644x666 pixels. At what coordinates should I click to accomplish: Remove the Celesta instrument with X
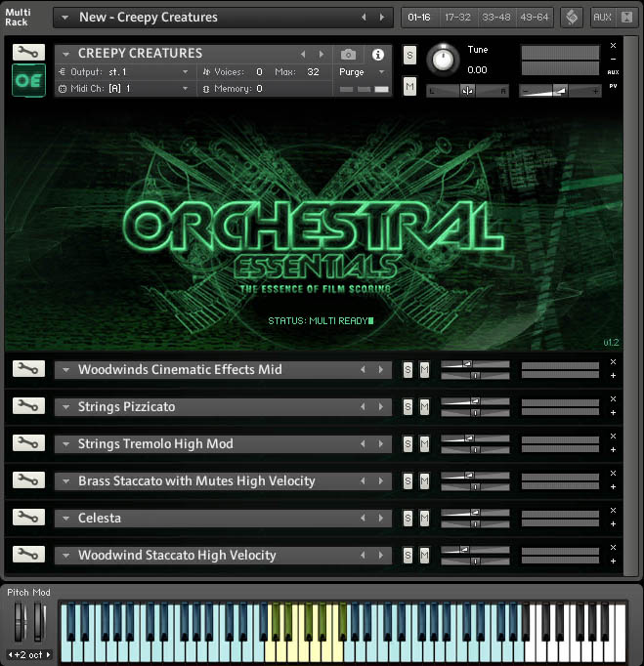coord(613,510)
